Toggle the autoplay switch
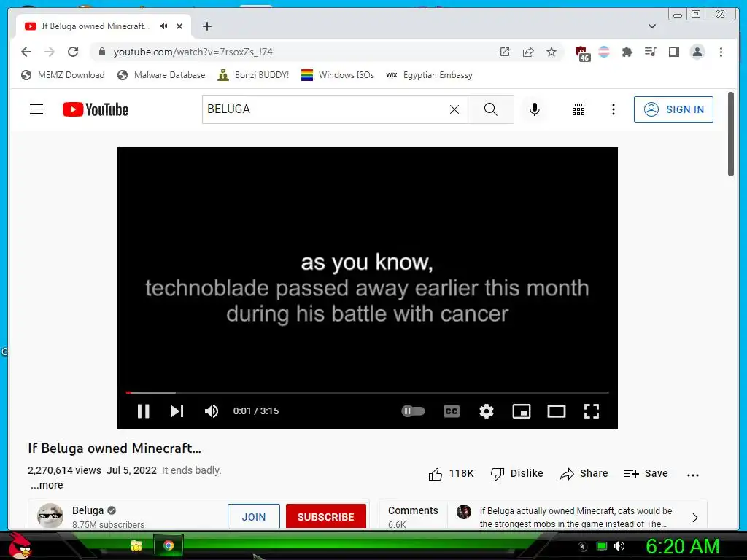Screen dimensions: 747x560 coord(413,411)
